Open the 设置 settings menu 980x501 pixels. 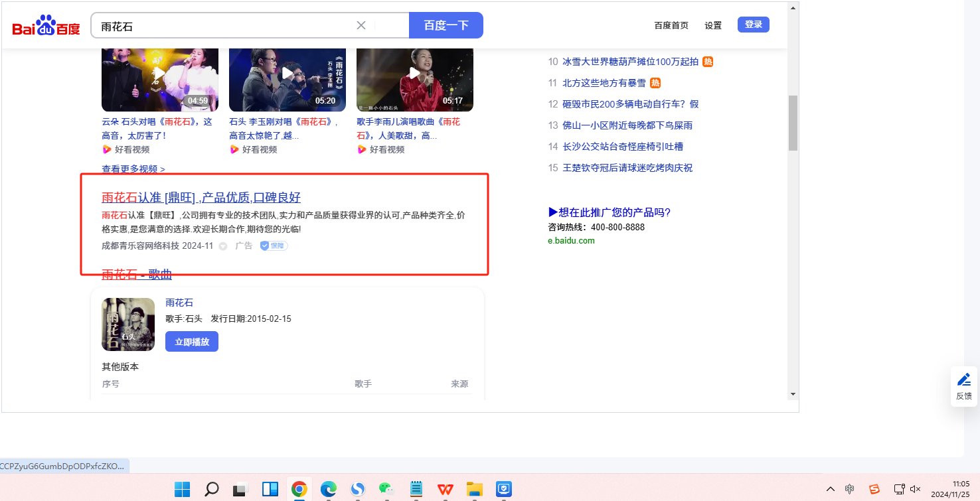coord(713,25)
